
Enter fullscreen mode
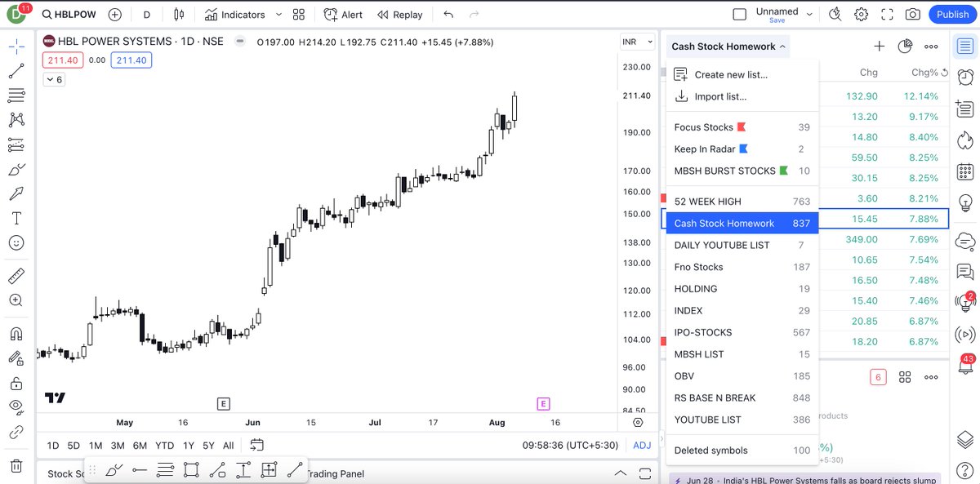887,15
